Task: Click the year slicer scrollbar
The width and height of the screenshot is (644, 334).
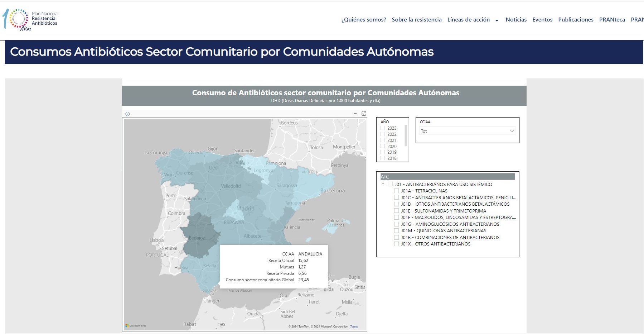Action: 406,135
